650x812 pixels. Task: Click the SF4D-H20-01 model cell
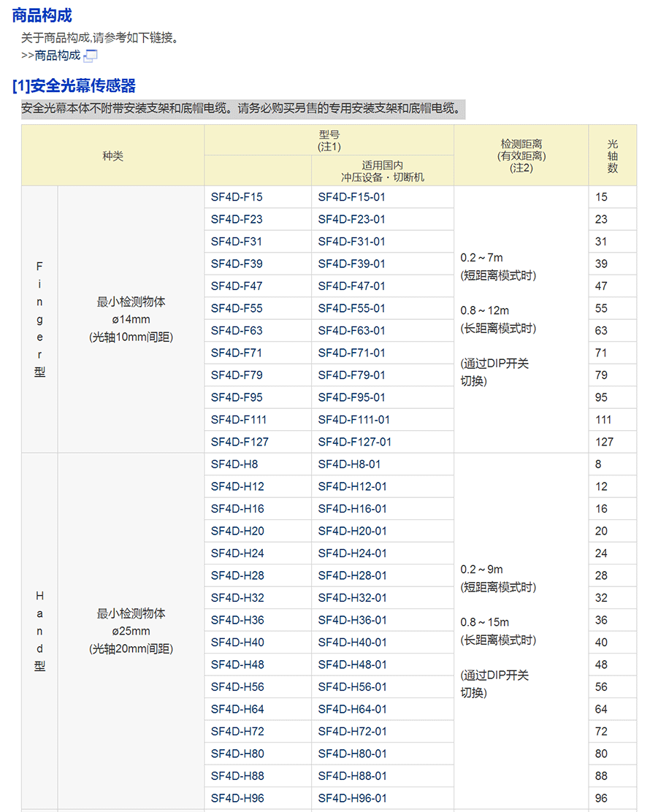click(352, 531)
